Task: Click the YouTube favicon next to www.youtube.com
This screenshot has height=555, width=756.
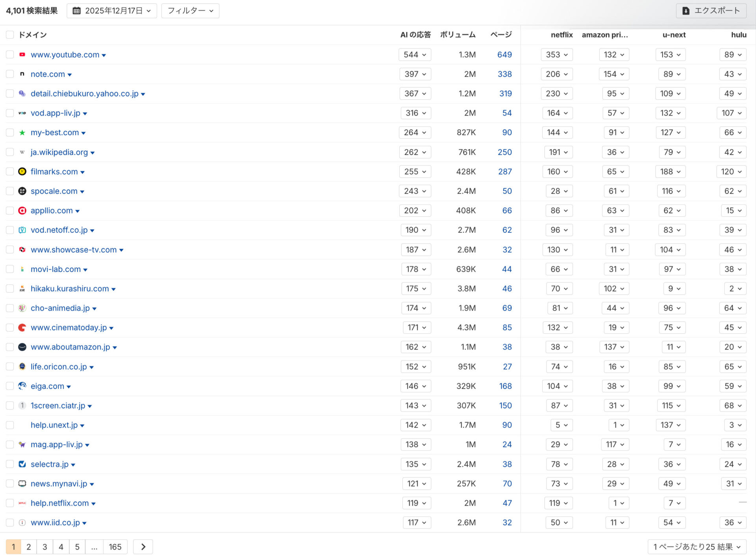Action: 22,55
